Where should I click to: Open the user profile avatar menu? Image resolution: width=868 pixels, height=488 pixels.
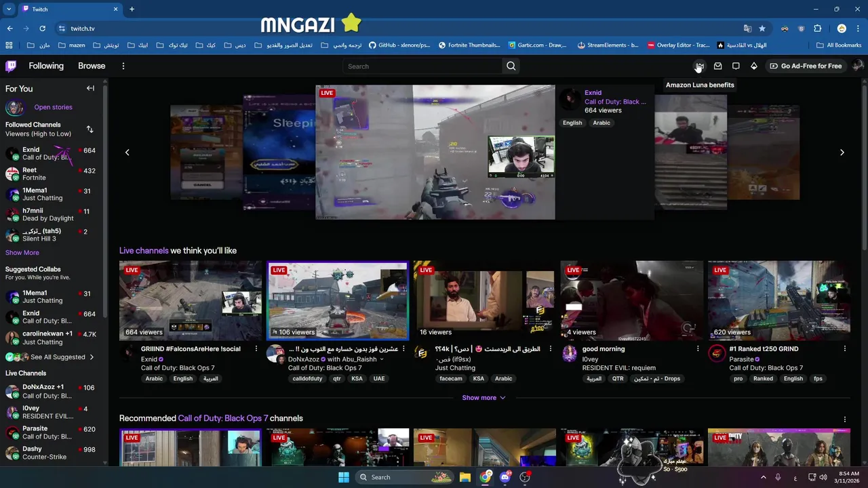coord(857,66)
